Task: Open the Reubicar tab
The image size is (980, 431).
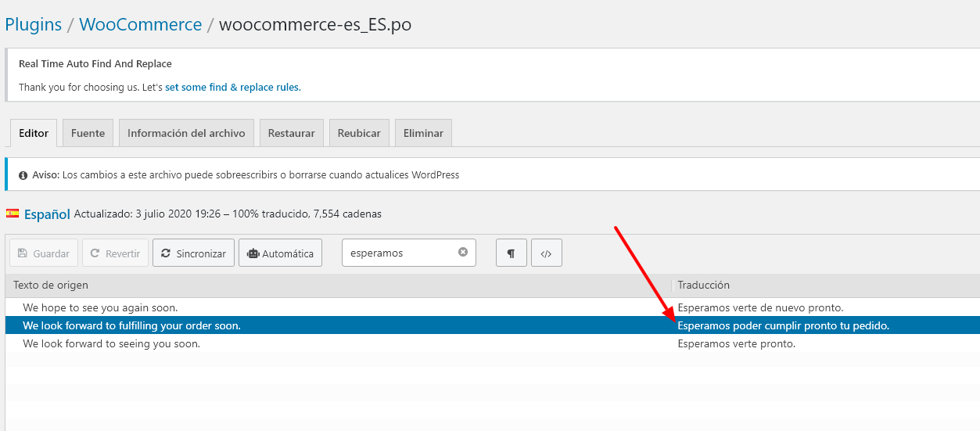Action: [x=359, y=133]
